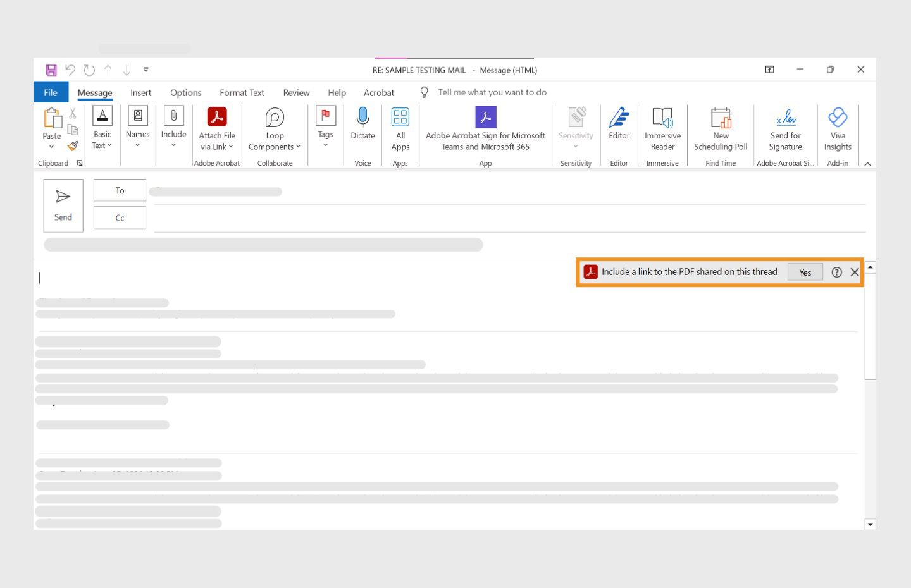Open Loop Components dropdown
911x588 pixels.
[x=275, y=129]
